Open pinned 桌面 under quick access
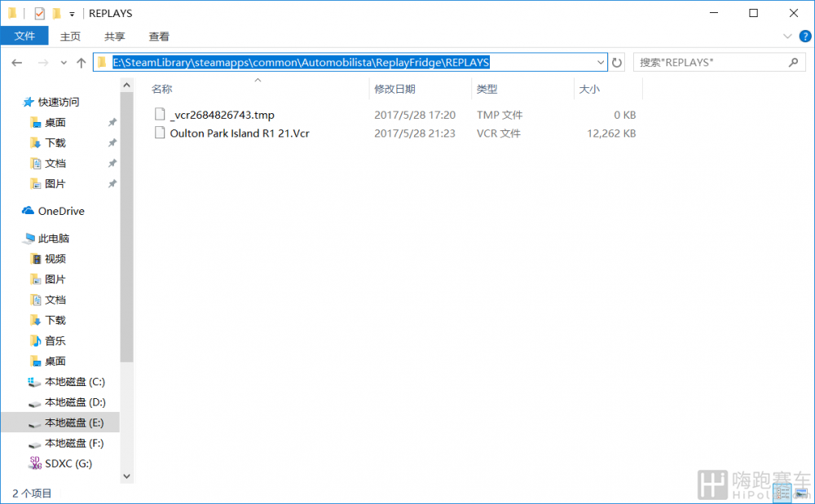815x504 pixels. click(x=55, y=122)
